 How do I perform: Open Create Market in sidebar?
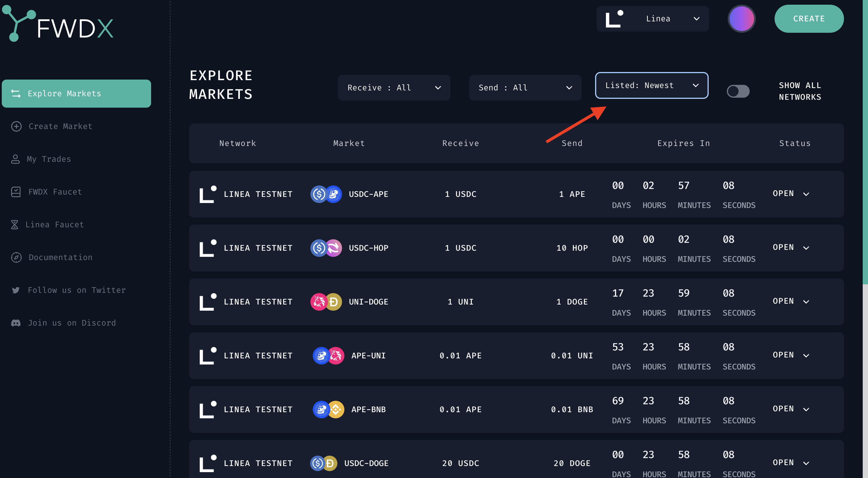[x=60, y=126]
